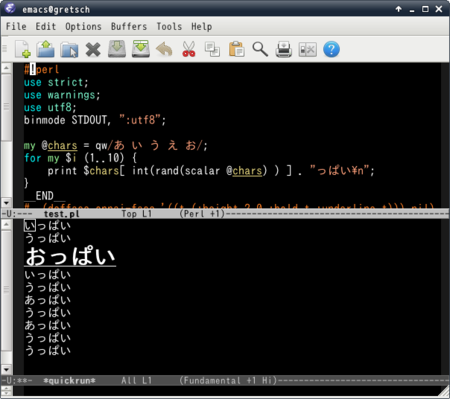
Task: Open the Options menu
Action: tap(83, 26)
